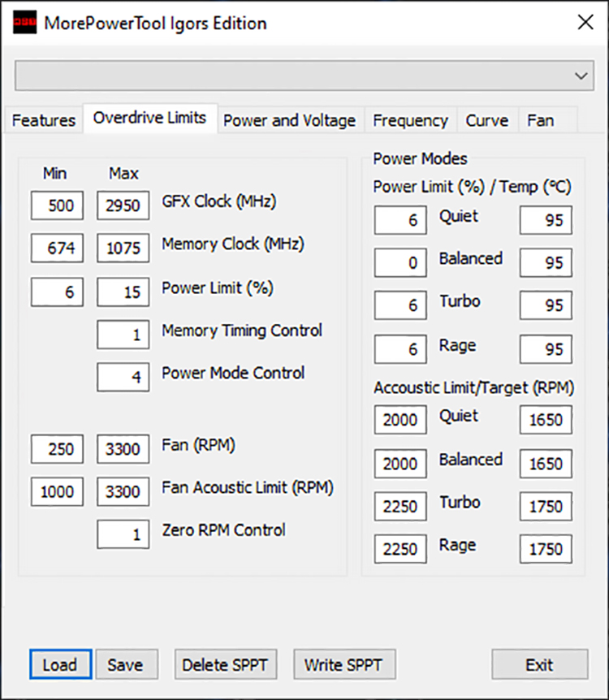Image resolution: width=609 pixels, height=700 pixels.
Task: Edit Fan Acoustic Limit maximum field 3300
Action: click(123, 491)
